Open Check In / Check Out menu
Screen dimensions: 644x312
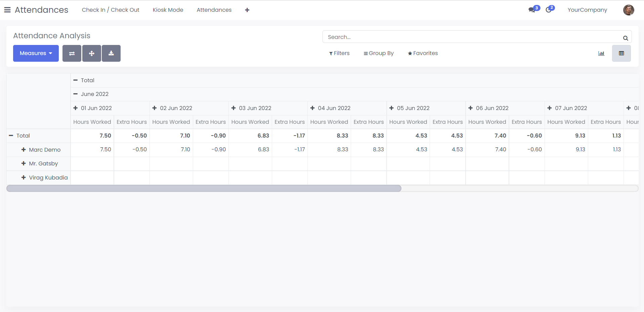click(111, 10)
